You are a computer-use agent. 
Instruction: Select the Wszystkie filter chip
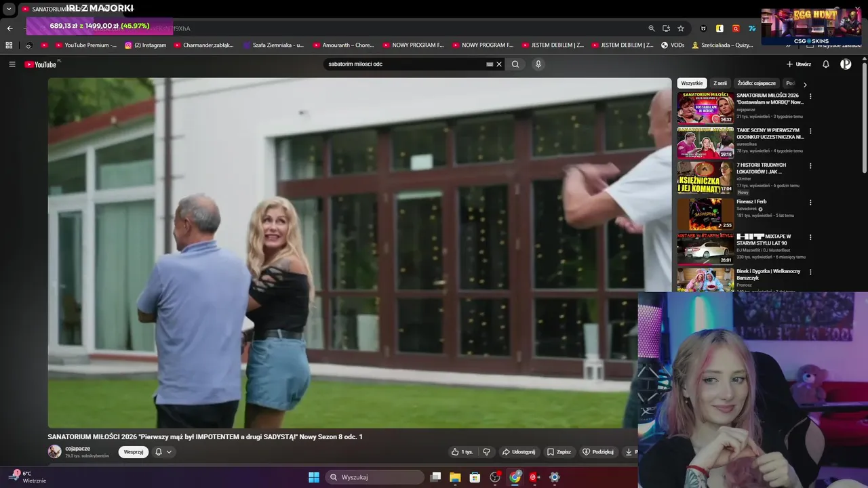tap(692, 83)
